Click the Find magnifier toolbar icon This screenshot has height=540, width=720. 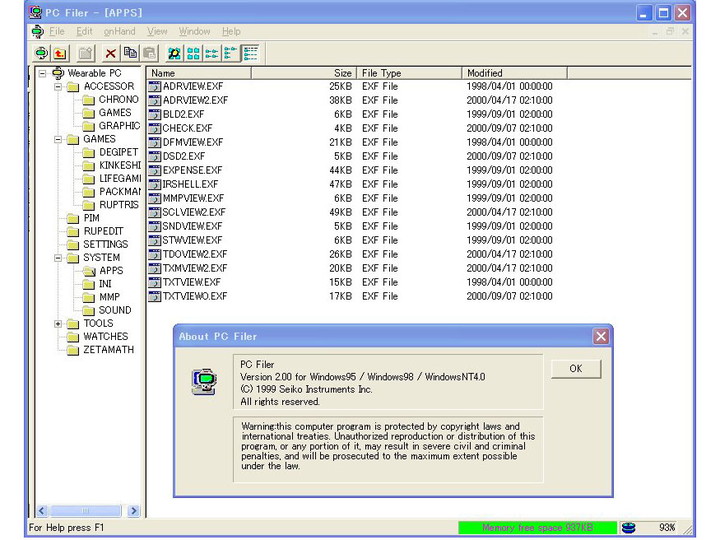pyautogui.click(x=174, y=53)
